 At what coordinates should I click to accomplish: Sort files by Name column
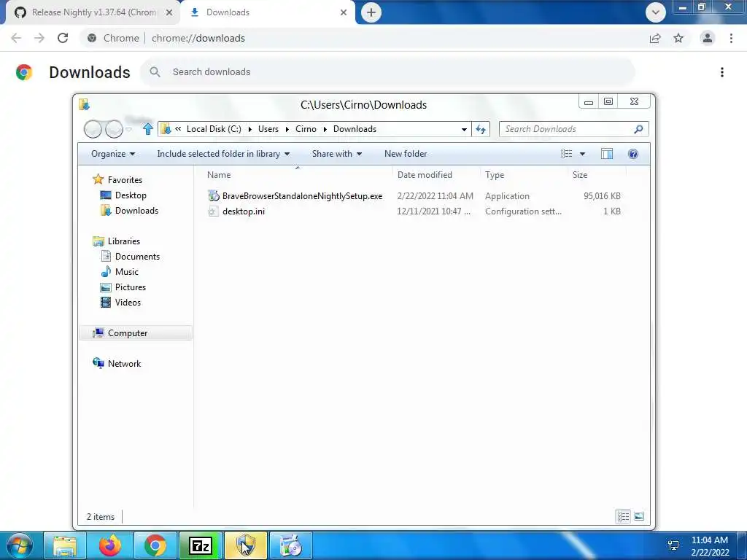(x=298, y=175)
